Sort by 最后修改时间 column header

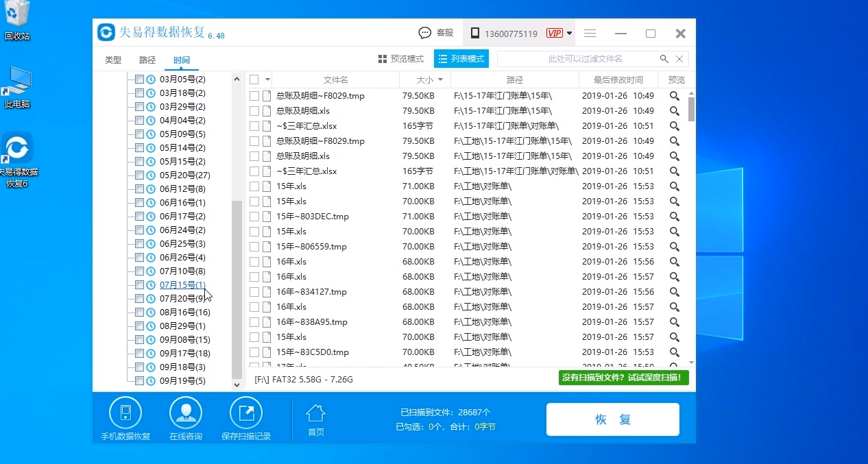618,80
